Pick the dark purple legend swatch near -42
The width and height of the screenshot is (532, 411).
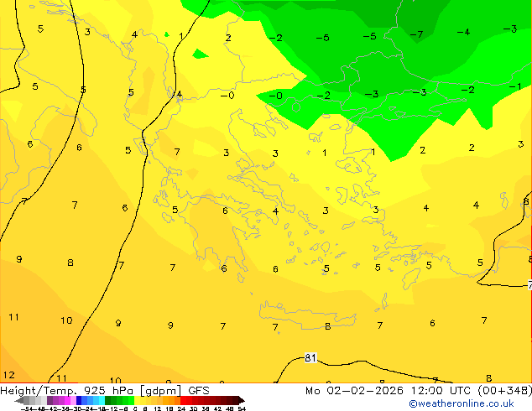click(50, 400)
